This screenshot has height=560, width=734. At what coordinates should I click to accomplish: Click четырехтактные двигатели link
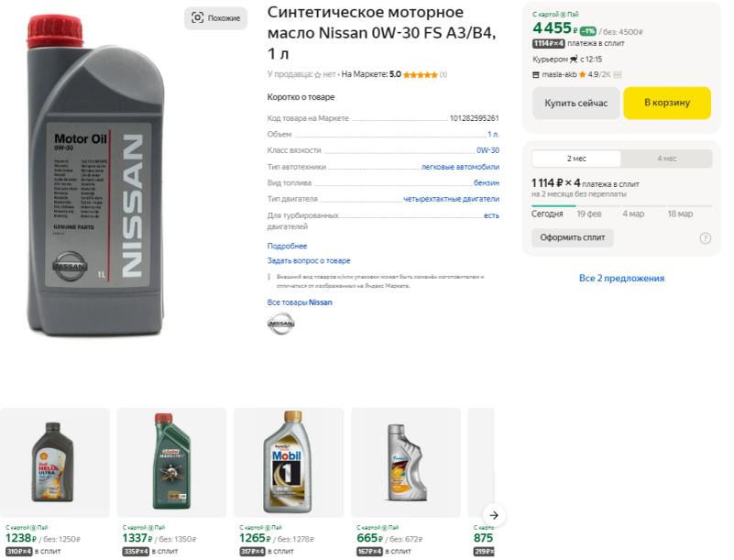tap(451, 199)
